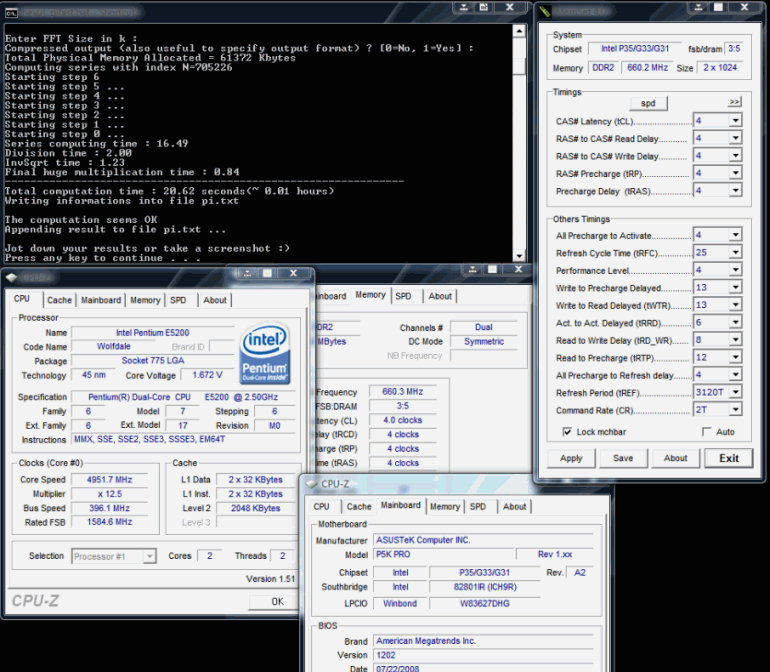The image size is (770, 672).
Task: Open the RAS# Precharge (tRP) dropdown
Action: (x=735, y=173)
